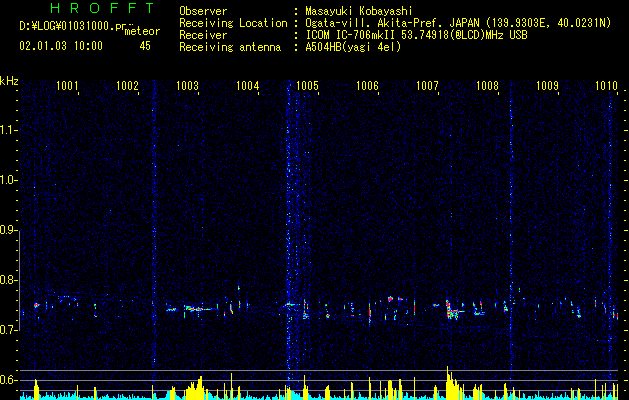Image resolution: width=629 pixels, height=400 pixels.
Task: Click the Receiver value ICOM IC-706mkII
Action: 353,35
